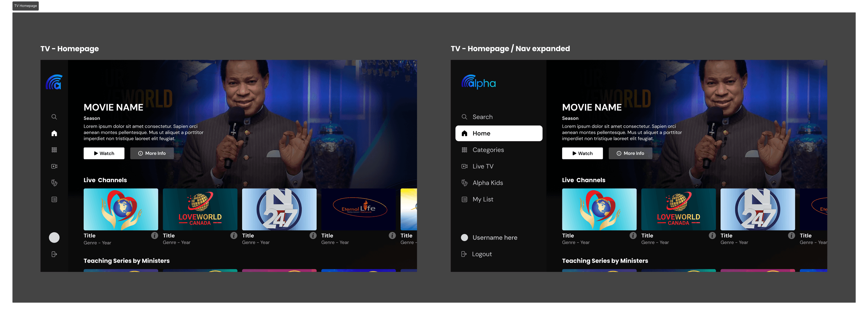Click More Info button on left homepage frame

(152, 153)
